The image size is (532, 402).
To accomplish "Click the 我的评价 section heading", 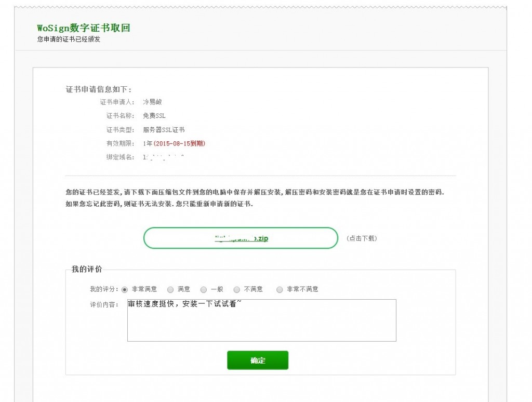I will (87, 270).
